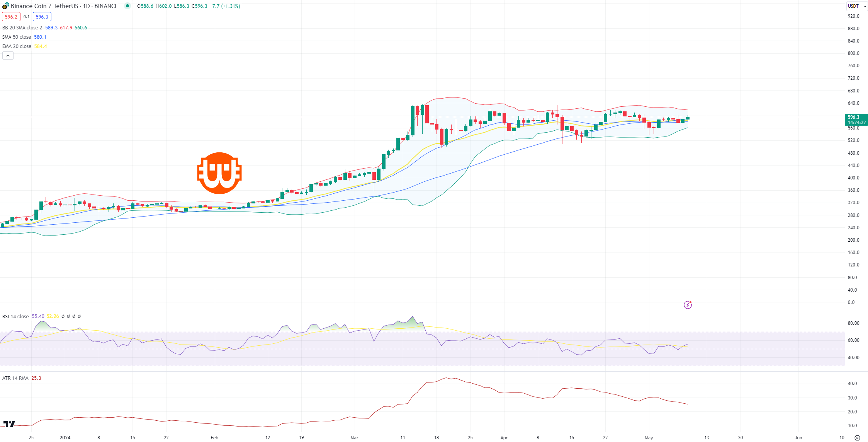Screen dimensions: 868x442
Task: Click the change value +7.7 (+1.31%)
Action: pos(225,6)
